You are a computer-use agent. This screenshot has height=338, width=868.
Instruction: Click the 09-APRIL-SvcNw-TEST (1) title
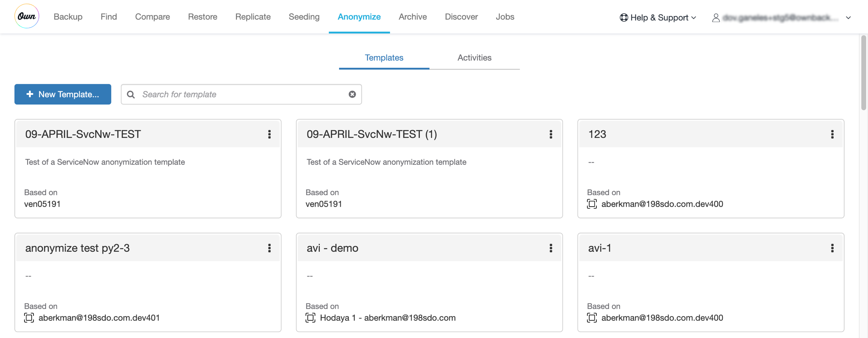click(371, 134)
